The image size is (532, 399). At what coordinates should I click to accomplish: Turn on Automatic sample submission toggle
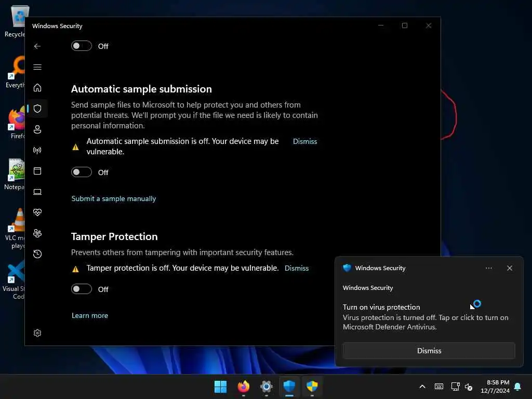(x=82, y=172)
